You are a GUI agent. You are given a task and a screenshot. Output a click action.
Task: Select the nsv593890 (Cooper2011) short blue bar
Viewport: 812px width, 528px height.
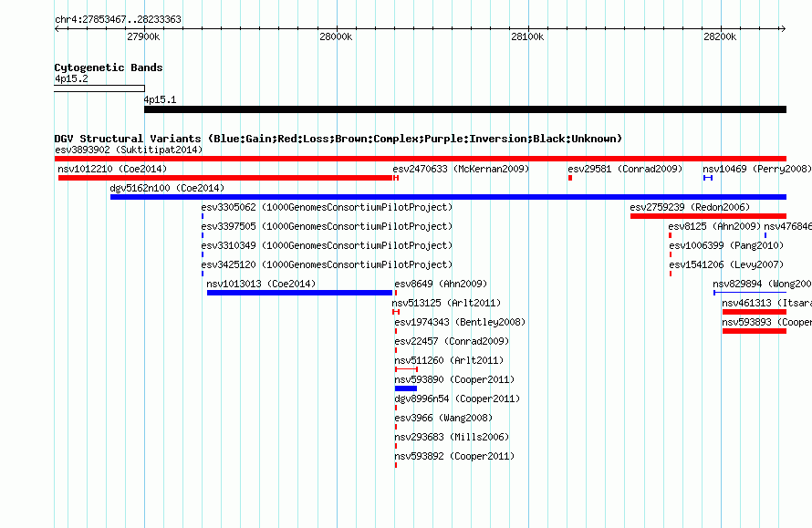406,388
